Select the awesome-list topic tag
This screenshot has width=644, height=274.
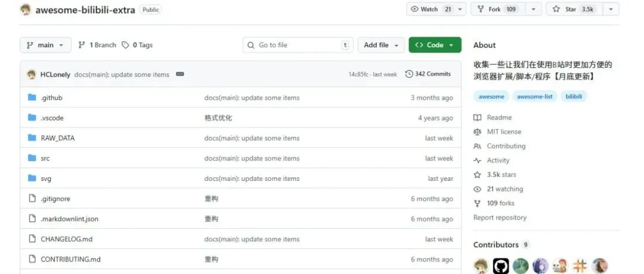tap(535, 97)
